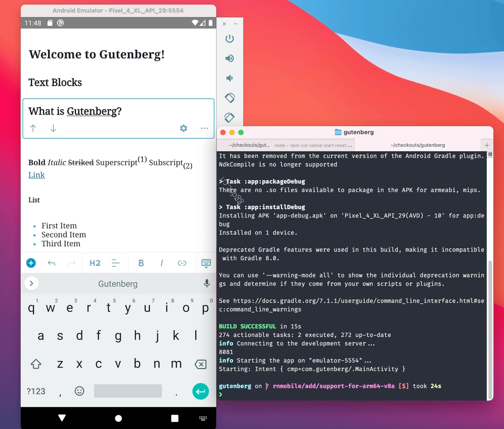Click the sd card icon in the Android status bar
504x429 pixels.
50,23
